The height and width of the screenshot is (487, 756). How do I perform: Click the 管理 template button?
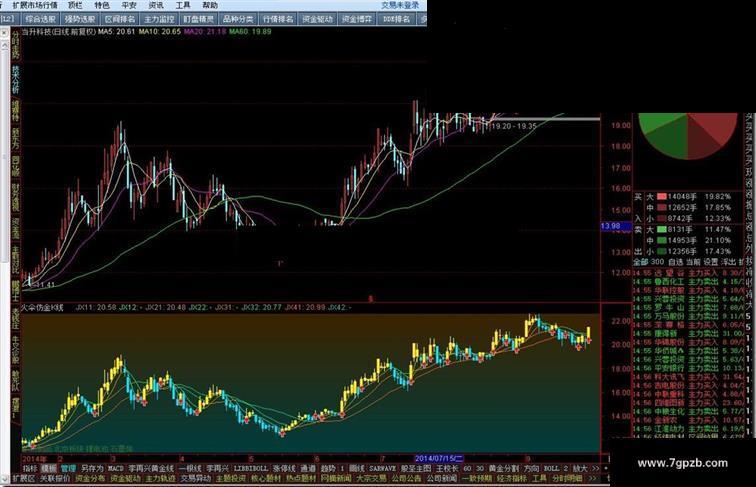pyautogui.click(x=68, y=468)
